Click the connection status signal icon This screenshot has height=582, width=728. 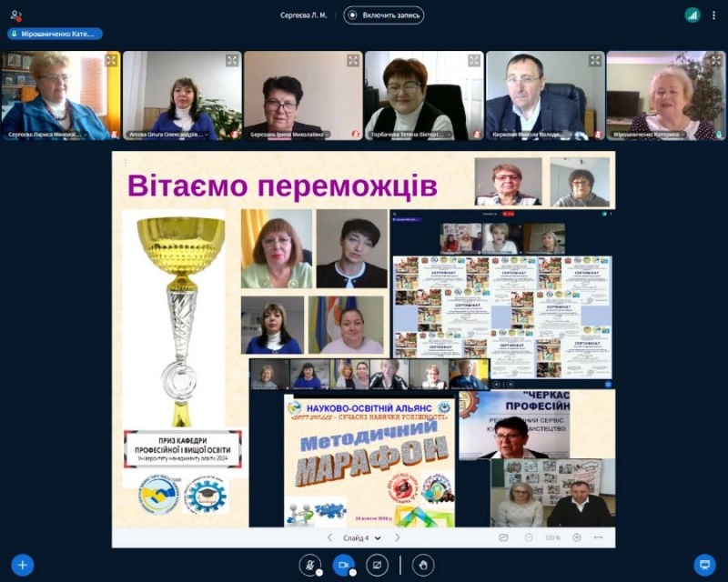[693, 15]
